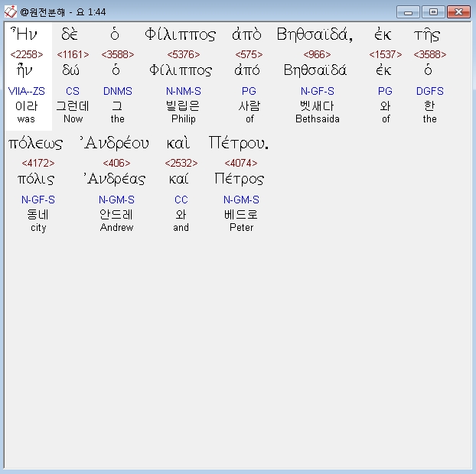Click the morphology code DNMS

[x=118, y=91]
